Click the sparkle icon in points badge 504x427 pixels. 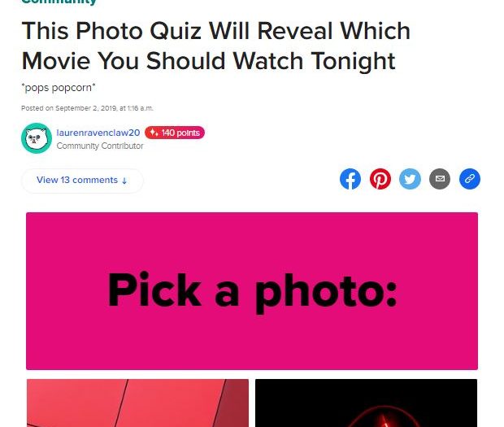[x=154, y=133]
